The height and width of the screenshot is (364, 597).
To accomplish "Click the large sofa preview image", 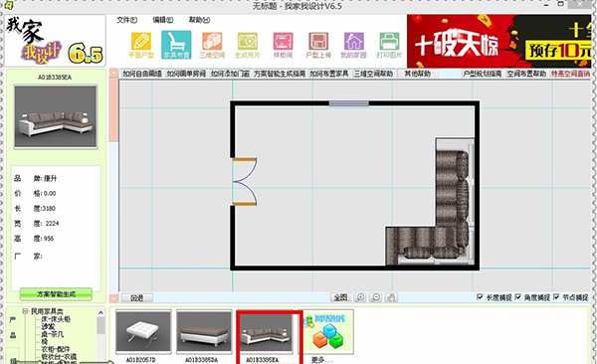I will [x=56, y=116].
